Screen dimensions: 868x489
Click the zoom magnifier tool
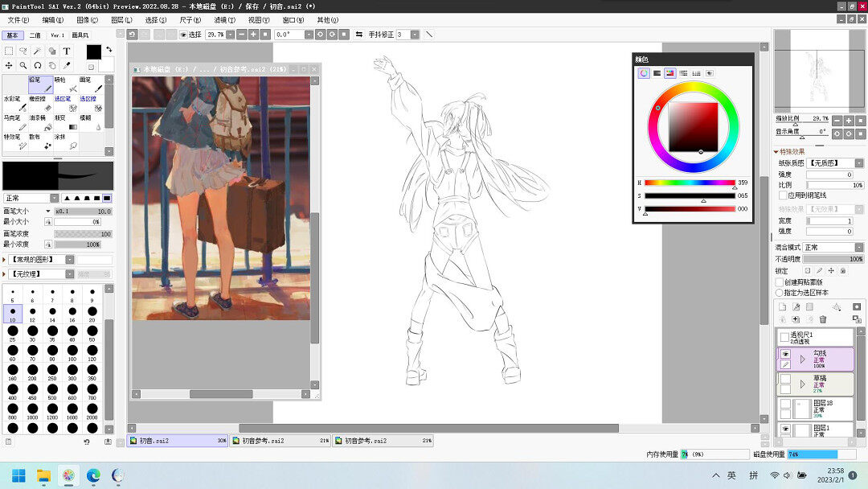23,65
